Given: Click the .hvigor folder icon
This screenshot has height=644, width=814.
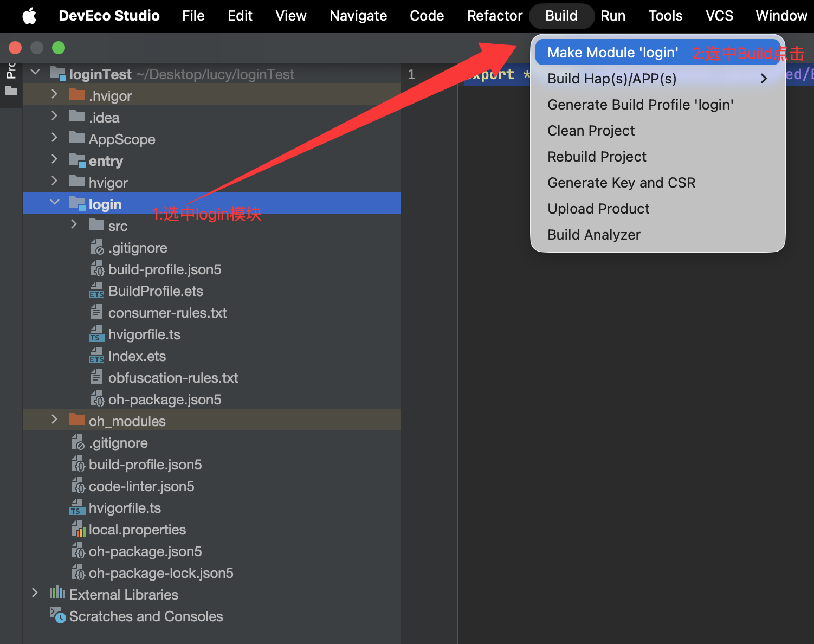Looking at the screenshot, I should tap(77, 95).
